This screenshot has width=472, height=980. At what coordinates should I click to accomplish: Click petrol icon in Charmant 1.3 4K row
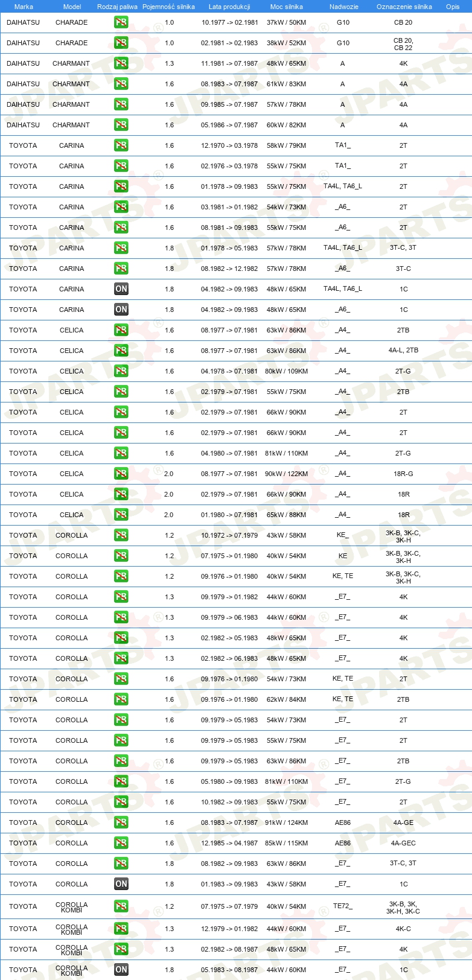pyautogui.click(x=121, y=63)
